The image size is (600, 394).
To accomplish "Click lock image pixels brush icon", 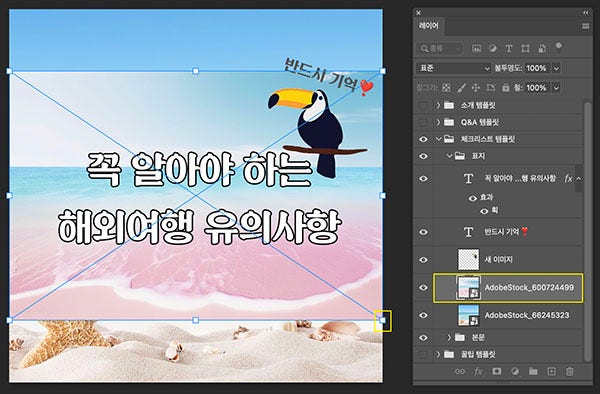I will [x=461, y=88].
